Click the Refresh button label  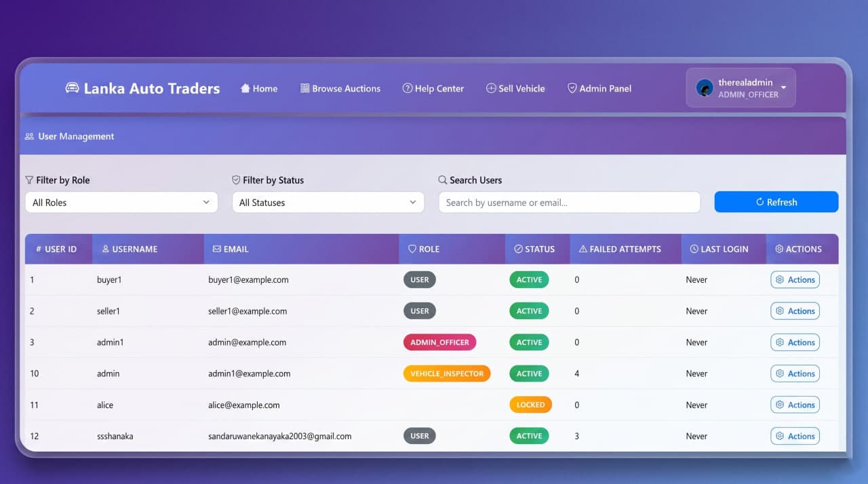(782, 202)
